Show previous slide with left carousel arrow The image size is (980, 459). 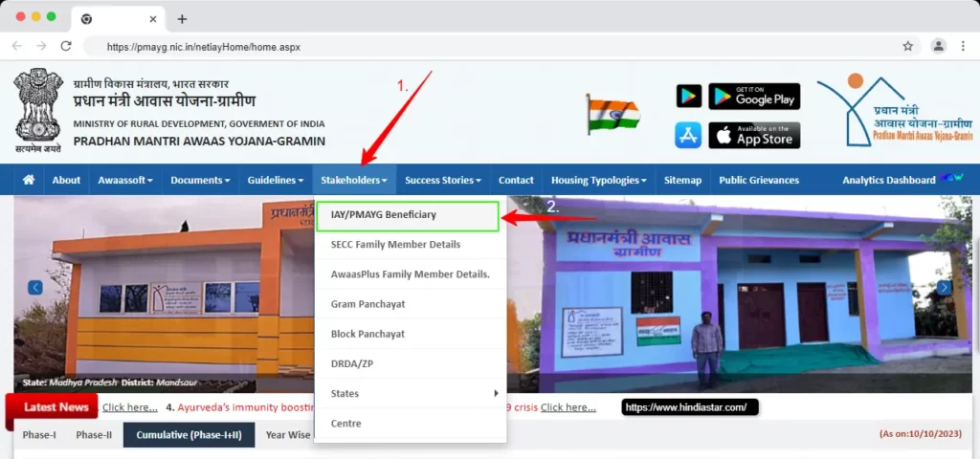35,287
